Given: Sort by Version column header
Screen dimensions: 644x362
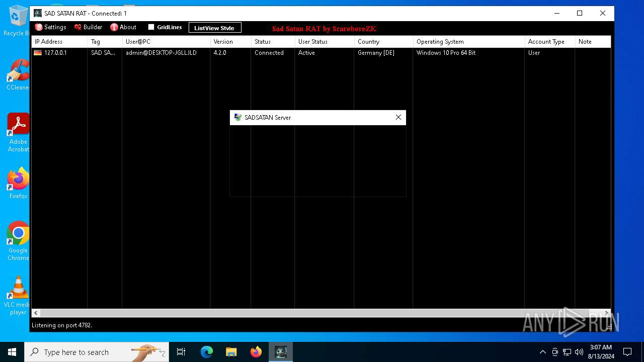Looking at the screenshot, I should point(231,42).
